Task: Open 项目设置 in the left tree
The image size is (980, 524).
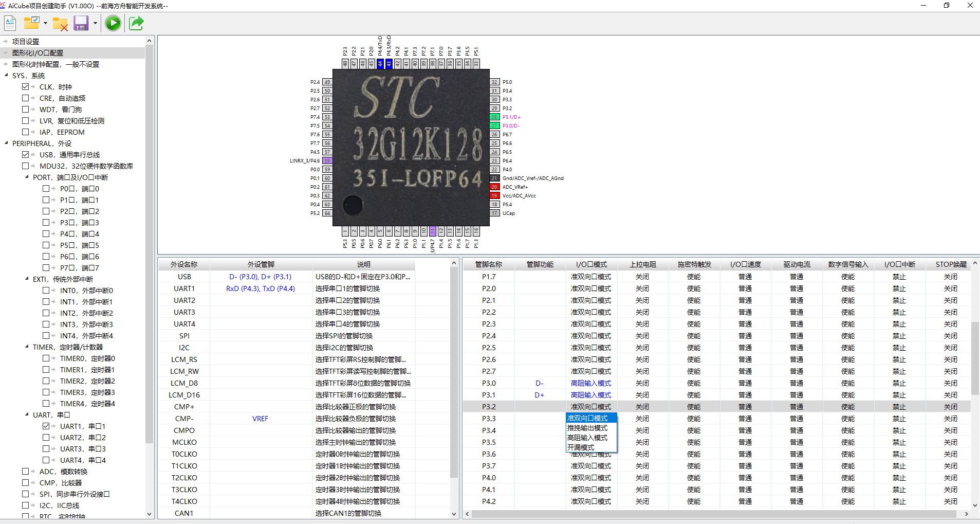Action: click(x=26, y=42)
